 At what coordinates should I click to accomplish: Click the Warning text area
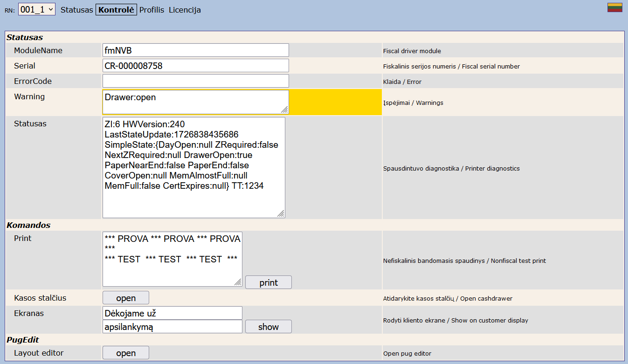(195, 102)
